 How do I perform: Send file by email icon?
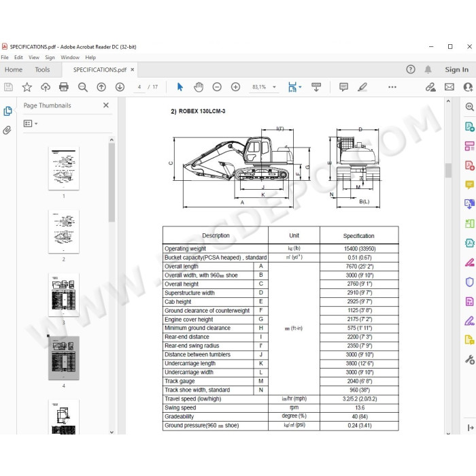[x=449, y=87]
